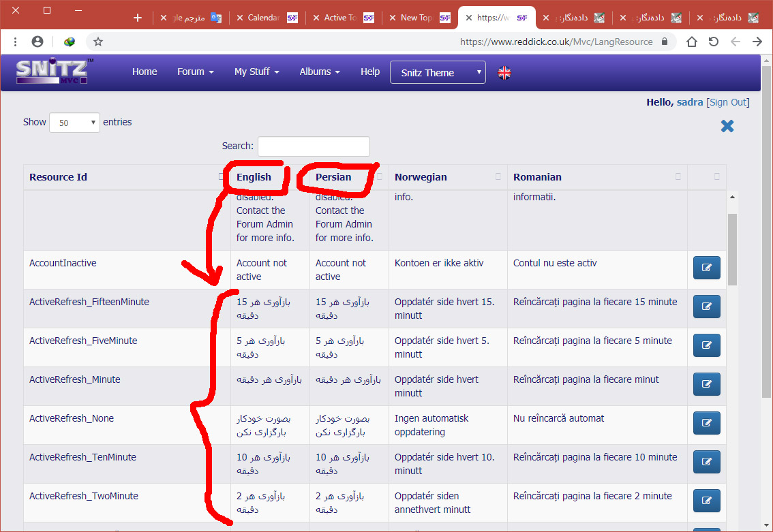The height and width of the screenshot is (532, 773).
Task: Expand the My Stuff menu
Action: pos(256,72)
